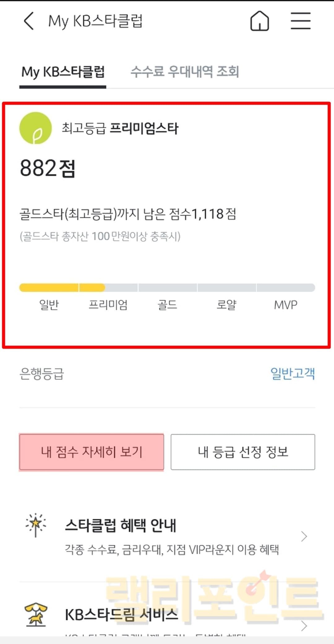Image resolution: width=334 pixels, height=644 pixels.
Task: Tap the carousel icon for KB스타드림 서비스
Action: 36,615
